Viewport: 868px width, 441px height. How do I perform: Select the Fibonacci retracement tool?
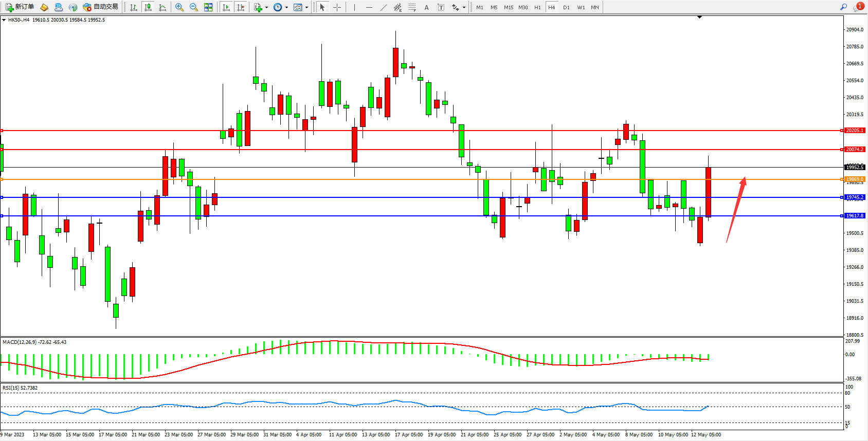click(x=412, y=7)
